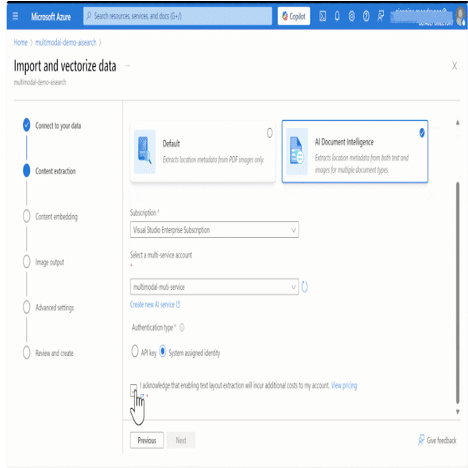This screenshot has height=468, width=468.
Task: Select the Advanced settings step
Action: click(49, 307)
